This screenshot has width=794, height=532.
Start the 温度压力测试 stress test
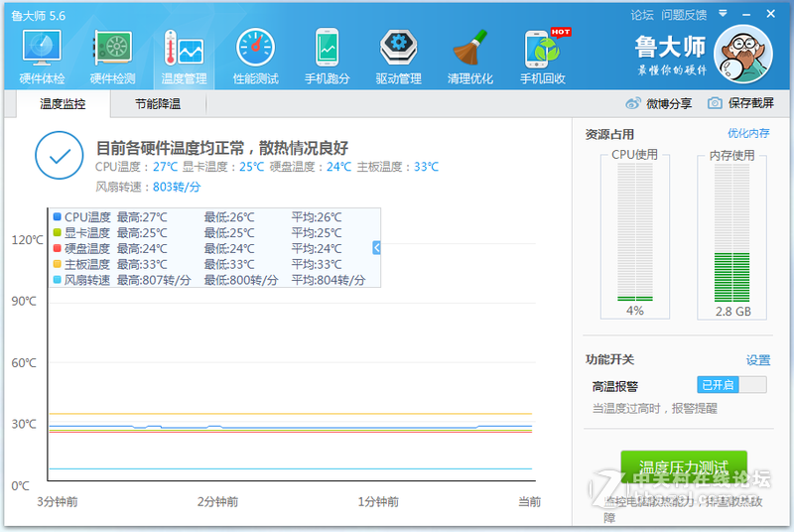[683, 467]
